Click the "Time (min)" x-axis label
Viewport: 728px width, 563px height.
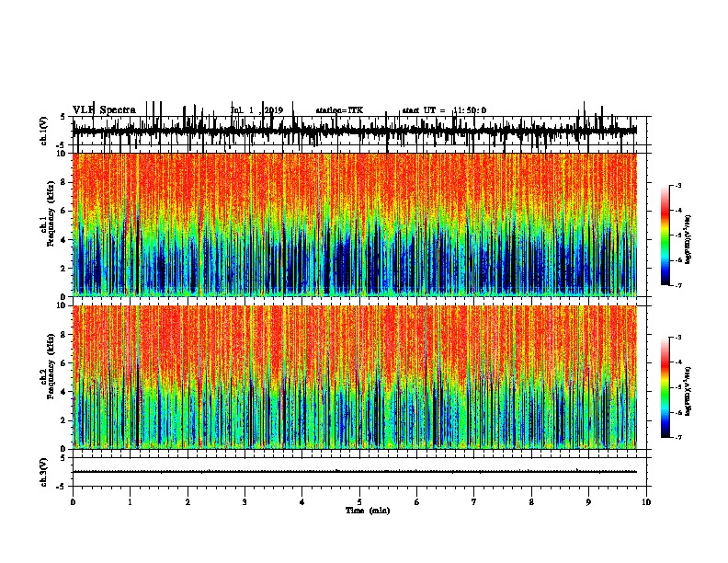[368, 511]
